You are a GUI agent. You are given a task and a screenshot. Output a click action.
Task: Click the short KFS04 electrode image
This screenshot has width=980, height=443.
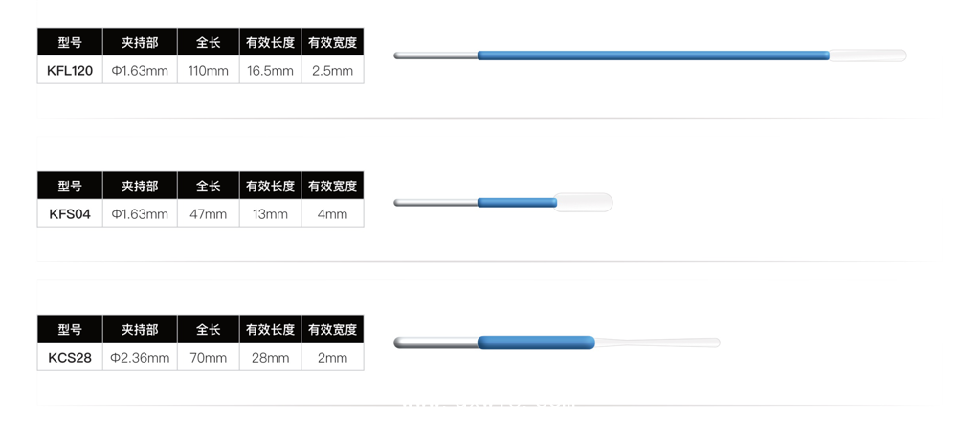click(x=503, y=202)
